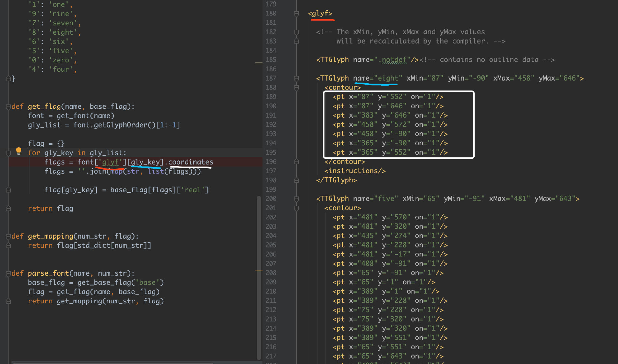Click the '5': 'five' dictionary entry

pyautogui.click(x=52, y=51)
